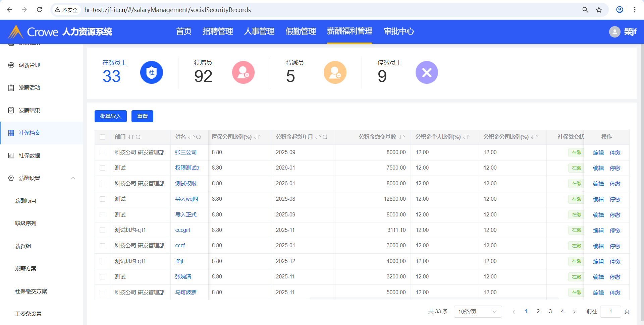The height and width of the screenshot is (325, 644).
Task: Click the page number jump input field
Action: pos(610,312)
